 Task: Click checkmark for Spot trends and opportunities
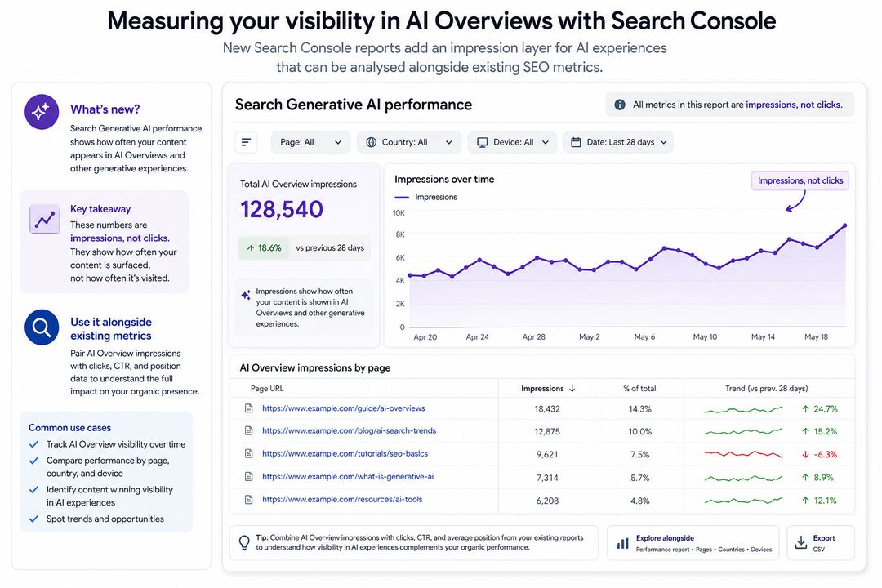33,519
